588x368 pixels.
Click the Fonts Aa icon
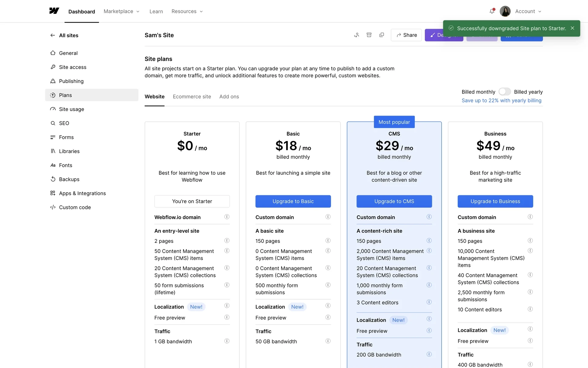53,165
